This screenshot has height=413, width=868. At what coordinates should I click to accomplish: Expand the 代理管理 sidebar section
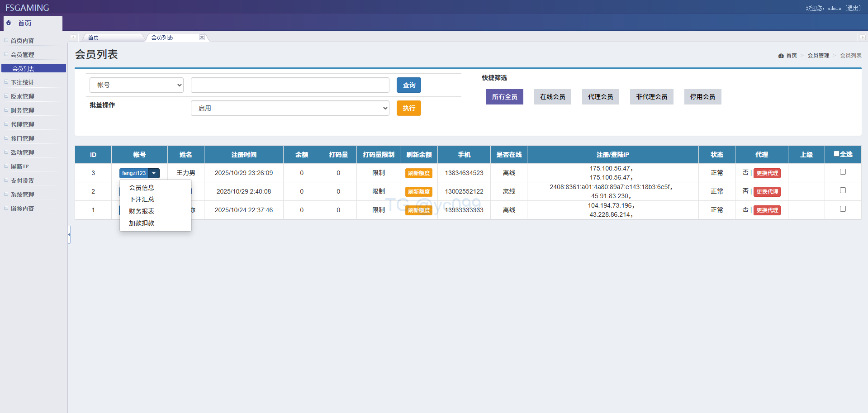[22, 124]
